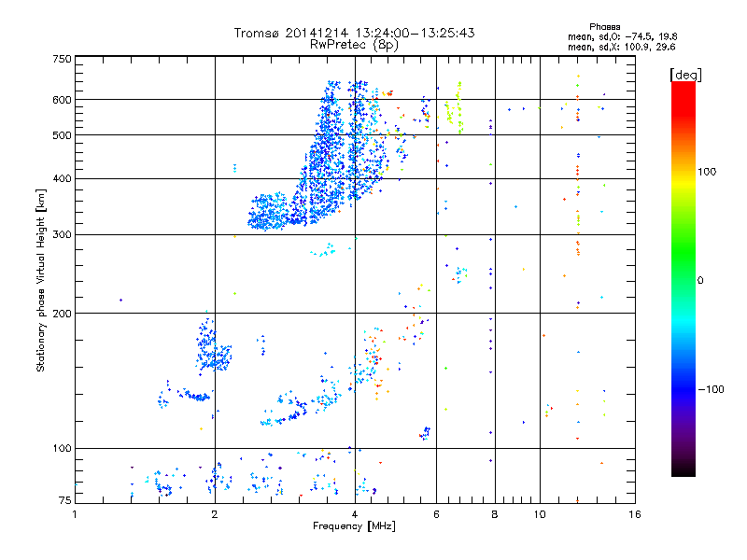Screen dimensions: 747x560
Task: Click the phase color scale bar
Action: pyautogui.click(x=684, y=278)
